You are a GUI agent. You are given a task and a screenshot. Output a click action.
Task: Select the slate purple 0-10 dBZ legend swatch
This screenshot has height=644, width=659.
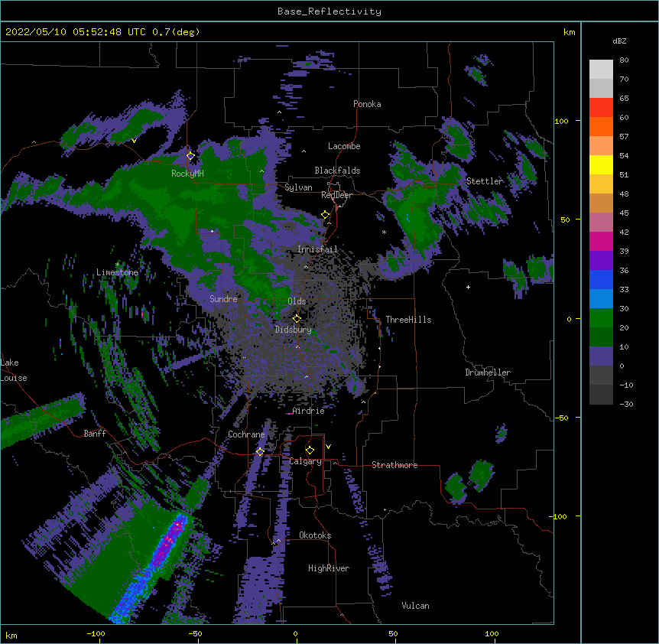(601, 356)
